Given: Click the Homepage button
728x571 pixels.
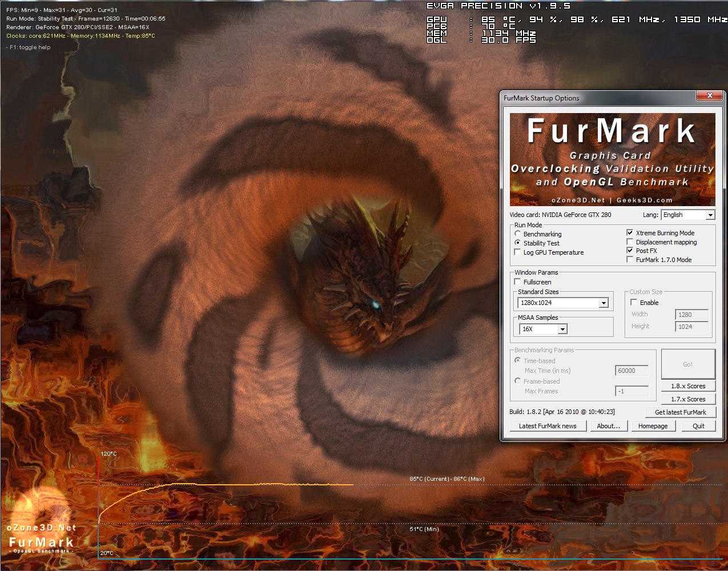Looking at the screenshot, I should coord(653,426).
